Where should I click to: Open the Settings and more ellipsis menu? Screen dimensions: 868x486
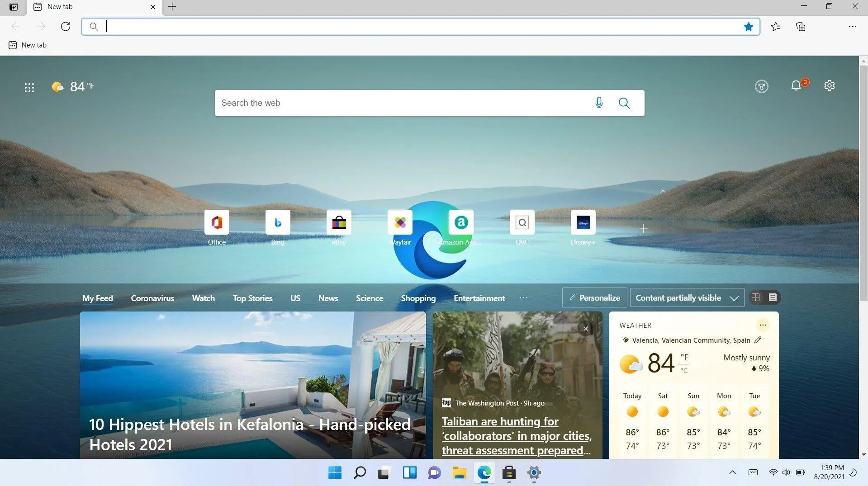[852, 27]
